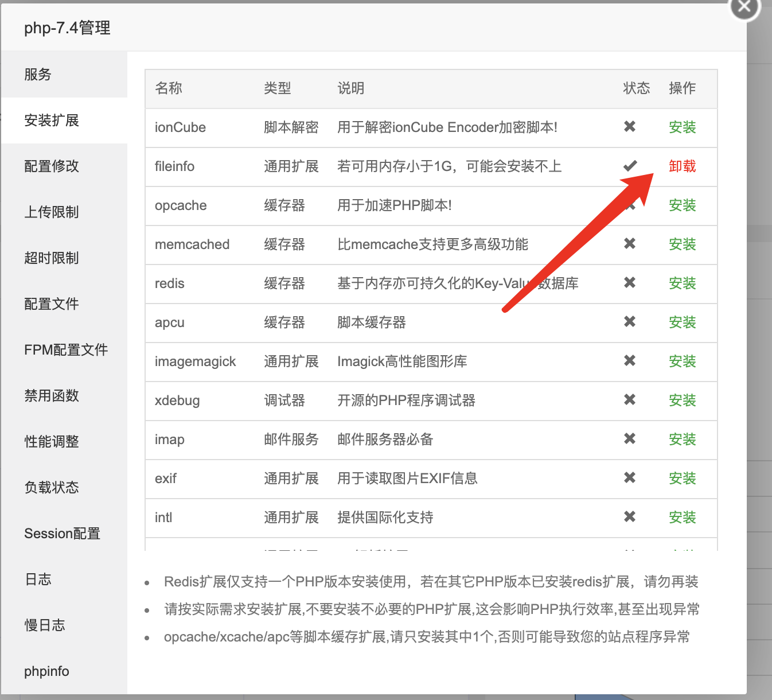Install the exif extension
Screen dimensions: 772x700
(x=682, y=479)
